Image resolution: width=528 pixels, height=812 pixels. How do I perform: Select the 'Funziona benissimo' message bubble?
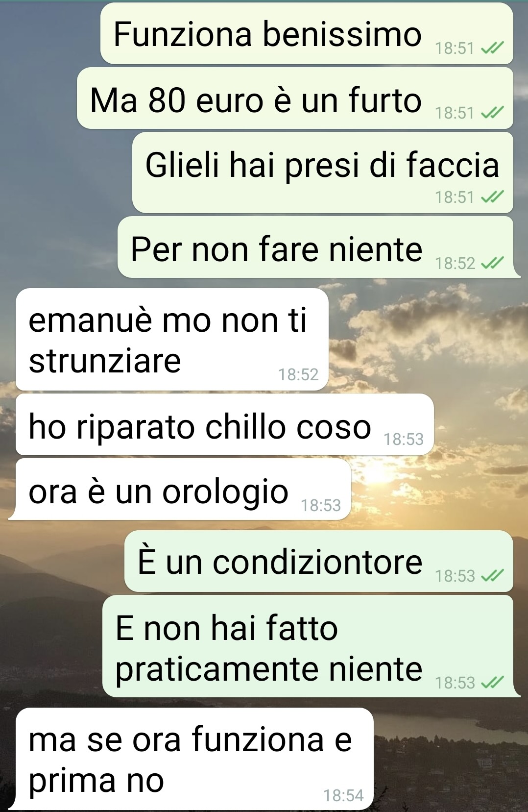tap(307, 33)
